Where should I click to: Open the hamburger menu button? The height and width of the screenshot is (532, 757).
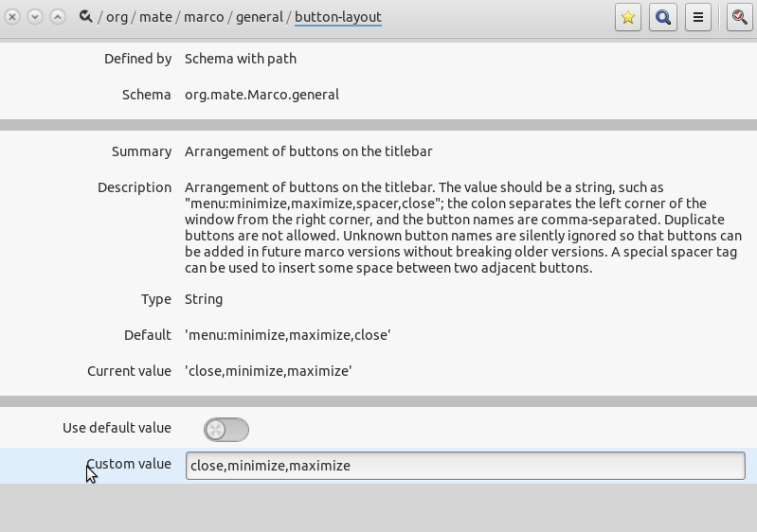click(697, 17)
